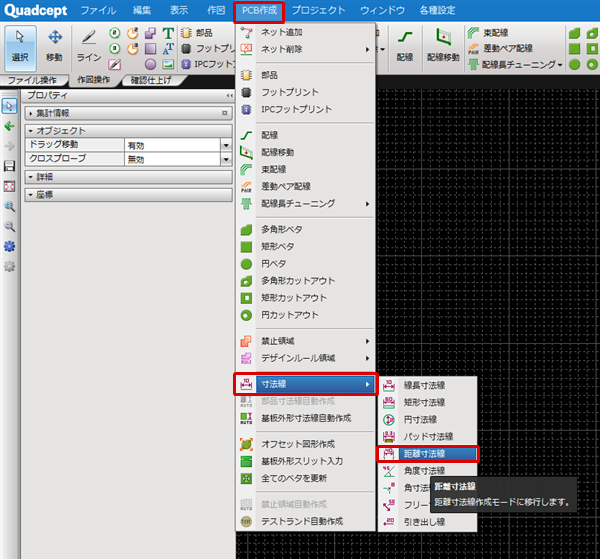Switch to the ファイル操作 tab

click(x=32, y=80)
